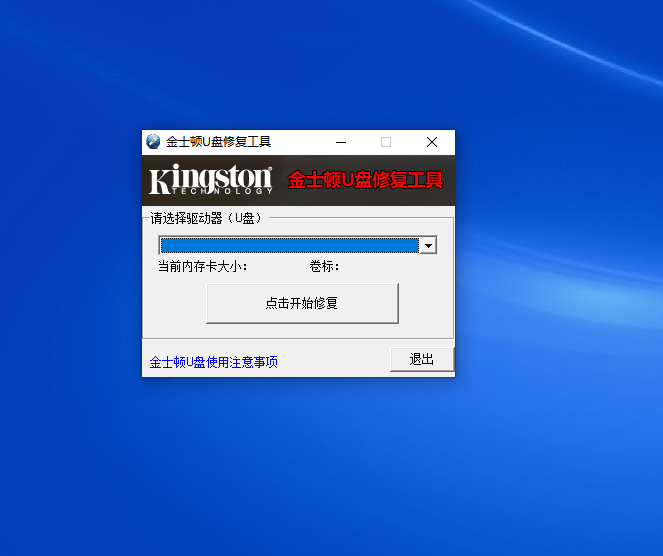Open the drive selection dropdown arrow
Image resolution: width=663 pixels, height=556 pixels.
click(x=428, y=246)
